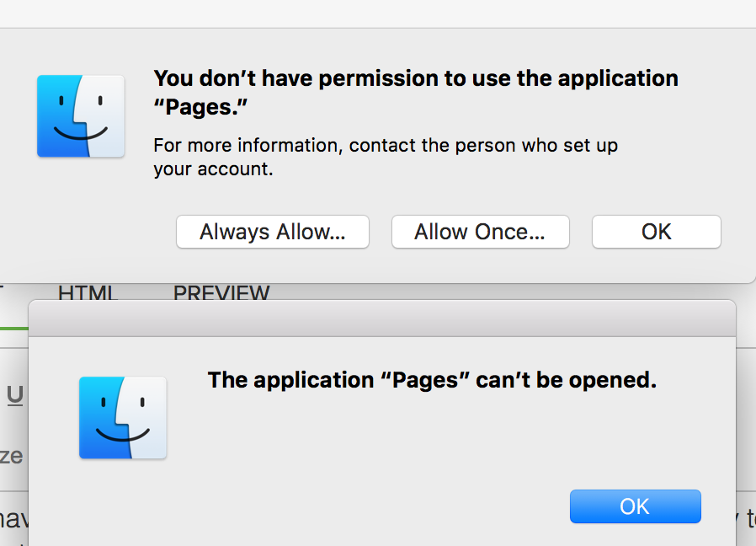Click "The application Pages can't be opened" text
Image resolution: width=756 pixels, height=546 pixels.
[432, 380]
